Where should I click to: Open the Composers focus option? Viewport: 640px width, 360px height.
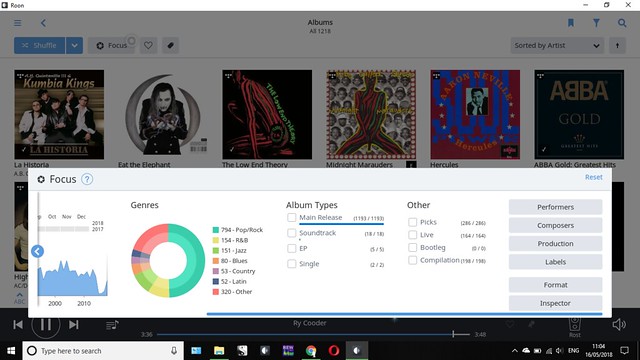click(x=555, y=225)
